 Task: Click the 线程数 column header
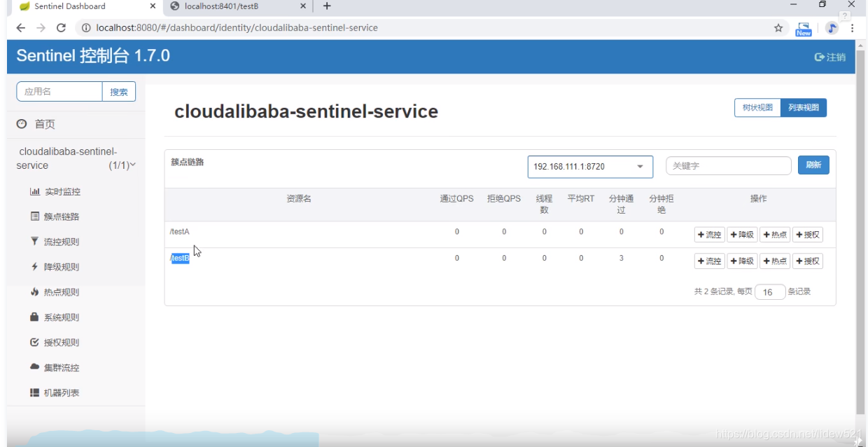tap(544, 204)
